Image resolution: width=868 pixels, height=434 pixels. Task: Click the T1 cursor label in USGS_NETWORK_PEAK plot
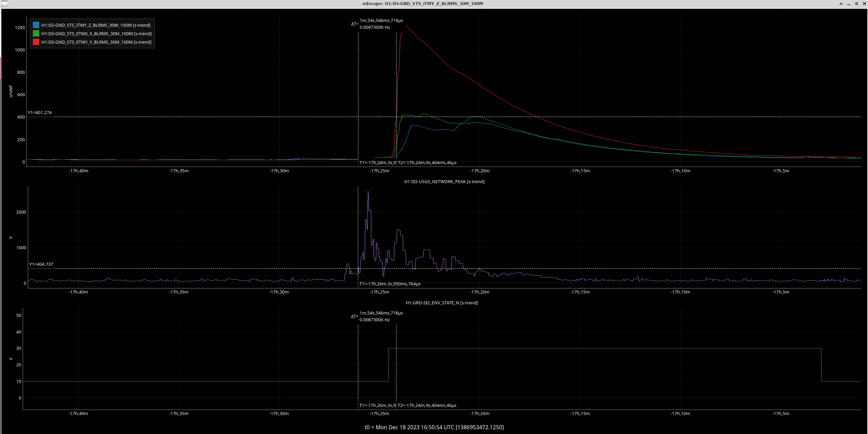(x=390, y=284)
